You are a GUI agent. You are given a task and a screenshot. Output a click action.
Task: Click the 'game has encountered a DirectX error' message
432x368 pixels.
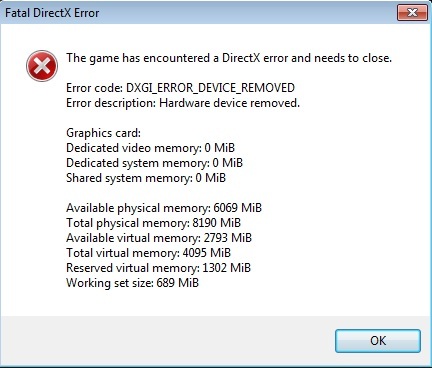(229, 58)
